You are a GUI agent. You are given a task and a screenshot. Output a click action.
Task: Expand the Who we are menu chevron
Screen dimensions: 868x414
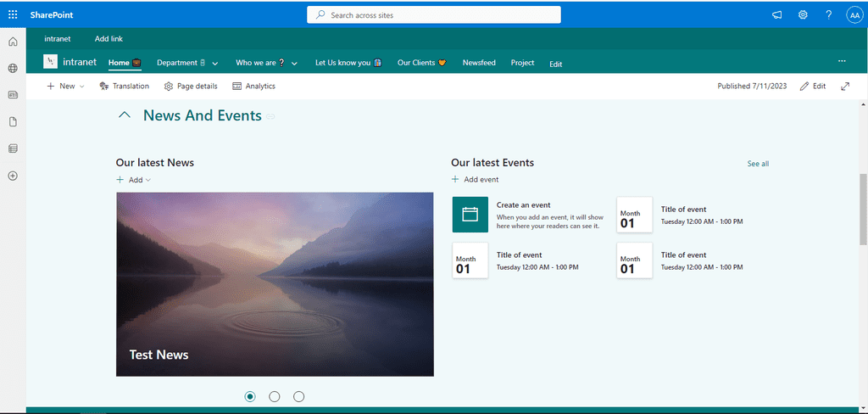pos(294,64)
